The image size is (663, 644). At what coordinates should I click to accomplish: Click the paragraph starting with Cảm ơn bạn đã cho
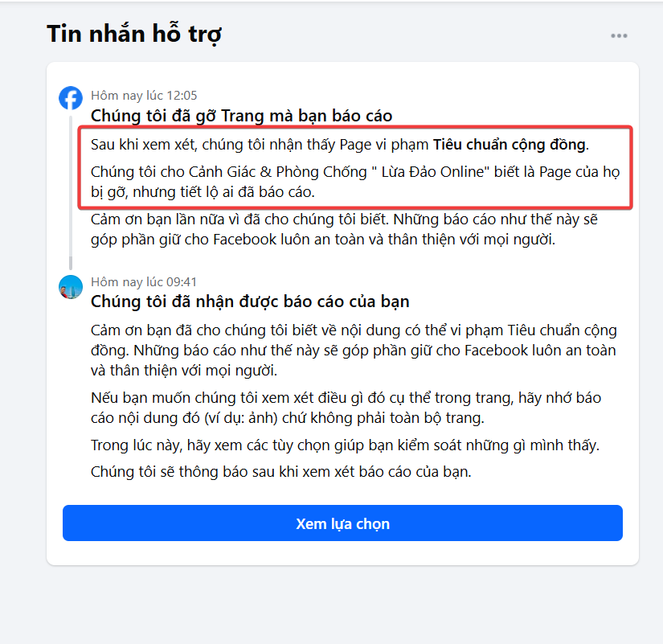(354, 351)
